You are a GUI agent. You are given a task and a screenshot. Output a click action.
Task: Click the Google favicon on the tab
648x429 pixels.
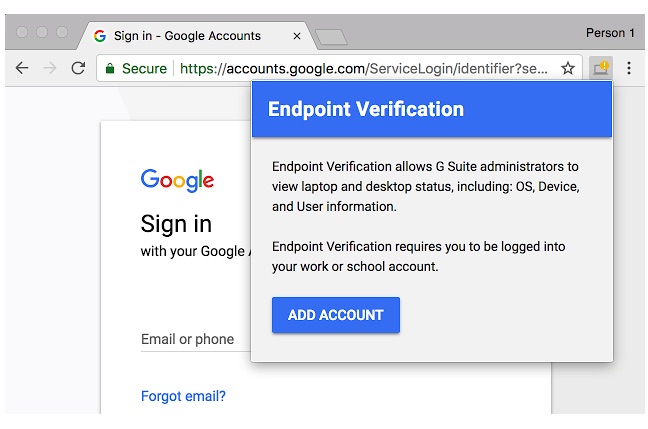[x=100, y=36]
